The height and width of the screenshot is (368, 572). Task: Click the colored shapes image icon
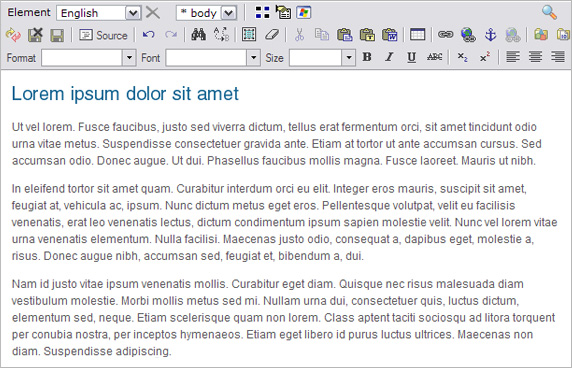(541, 35)
